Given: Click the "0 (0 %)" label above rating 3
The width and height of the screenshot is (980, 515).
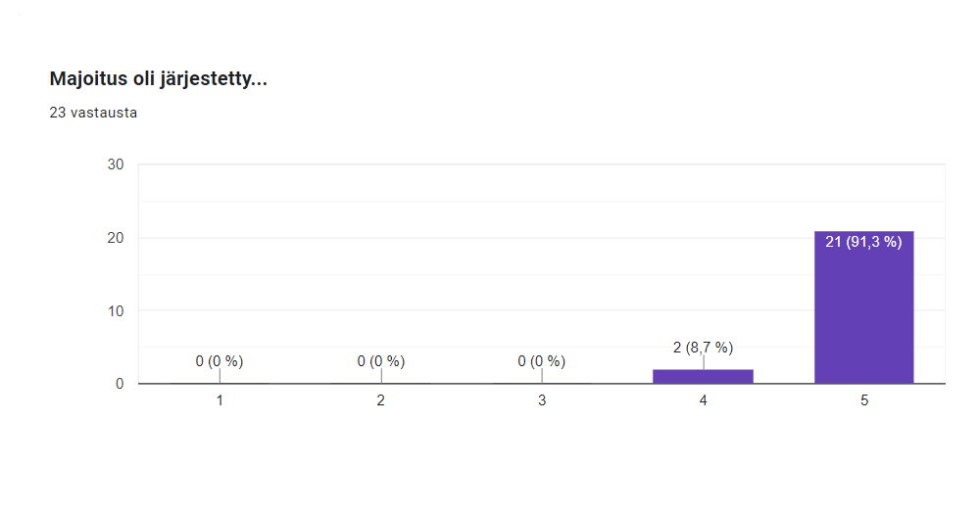Looking at the screenshot, I should 542,361.
